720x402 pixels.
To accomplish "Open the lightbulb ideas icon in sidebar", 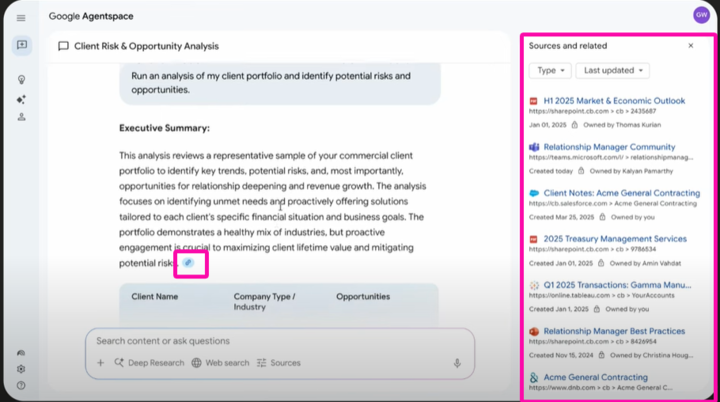I will 21,79.
